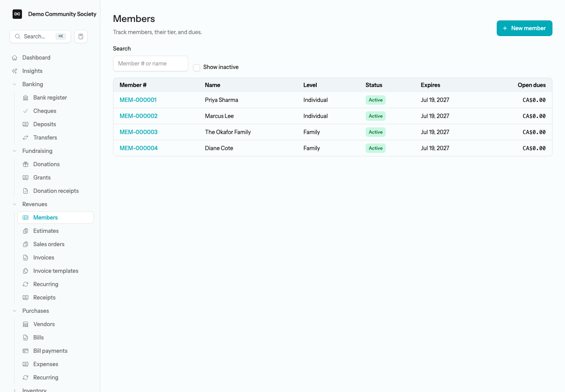Open member MEM-000004
The width and height of the screenshot is (565, 392).
click(139, 148)
